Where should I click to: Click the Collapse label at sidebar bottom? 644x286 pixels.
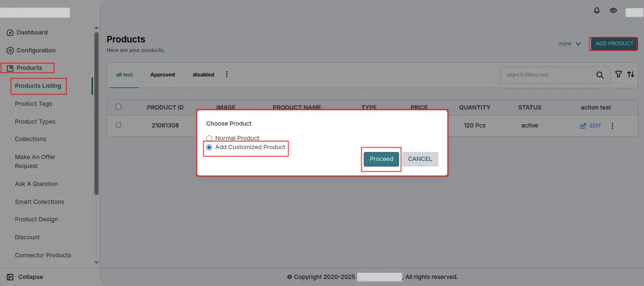[31, 277]
